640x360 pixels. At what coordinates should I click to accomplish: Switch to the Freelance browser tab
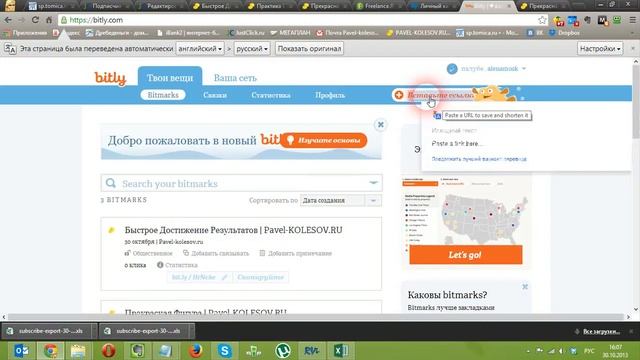tap(378, 6)
